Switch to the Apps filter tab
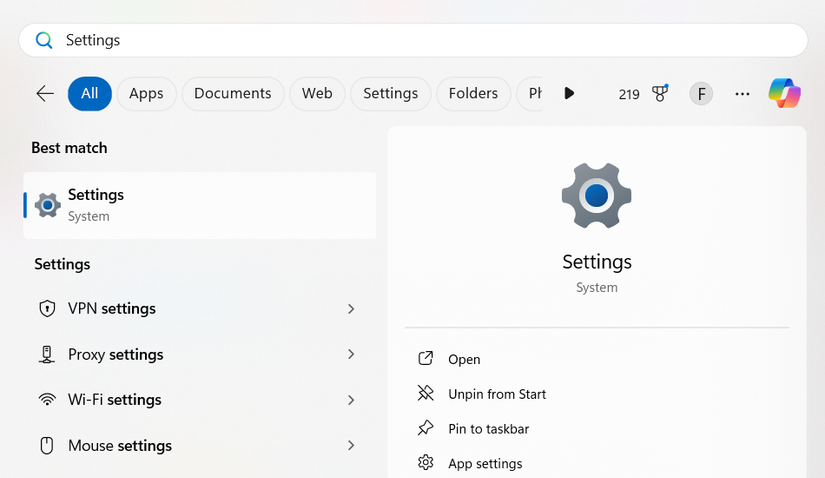This screenshot has height=478, width=825. (146, 93)
